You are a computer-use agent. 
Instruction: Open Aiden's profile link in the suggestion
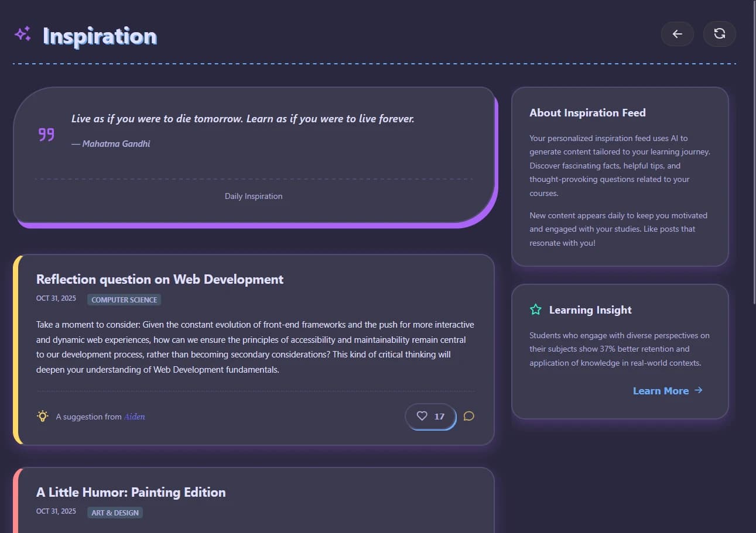pyautogui.click(x=134, y=416)
